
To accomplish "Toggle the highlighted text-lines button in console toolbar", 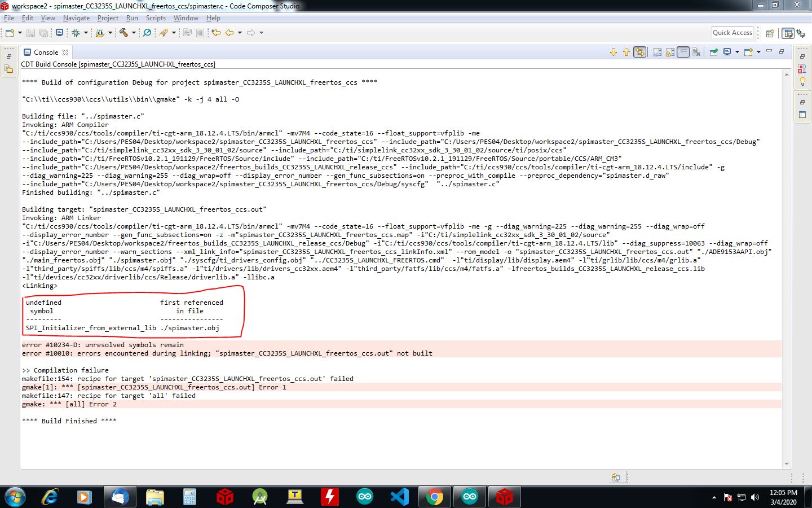I will [683, 52].
